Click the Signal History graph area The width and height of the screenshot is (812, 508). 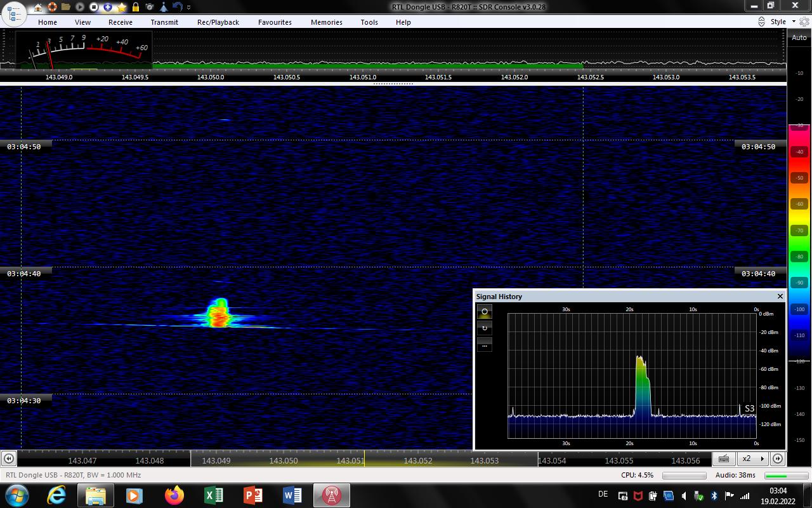click(632, 375)
